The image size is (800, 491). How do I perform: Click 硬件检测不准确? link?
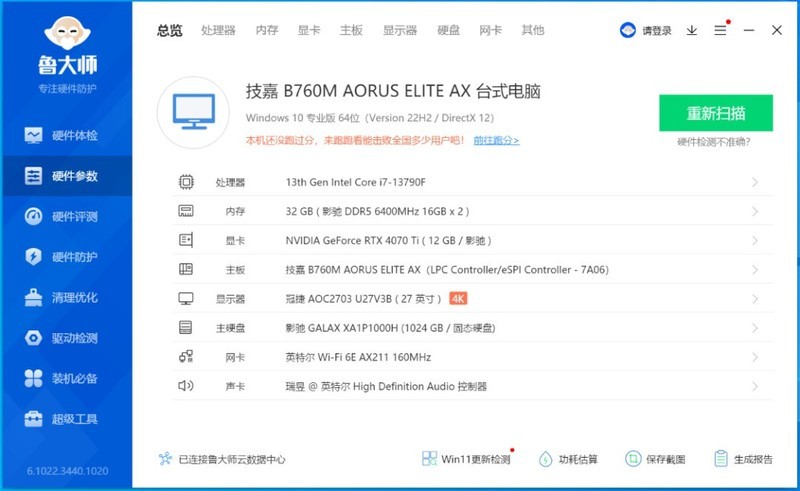point(714,142)
